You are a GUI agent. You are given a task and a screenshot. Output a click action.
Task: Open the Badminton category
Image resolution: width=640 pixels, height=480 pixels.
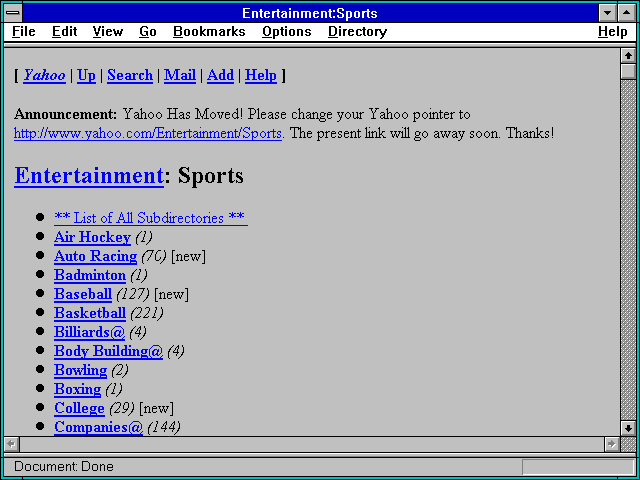click(x=90, y=275)
